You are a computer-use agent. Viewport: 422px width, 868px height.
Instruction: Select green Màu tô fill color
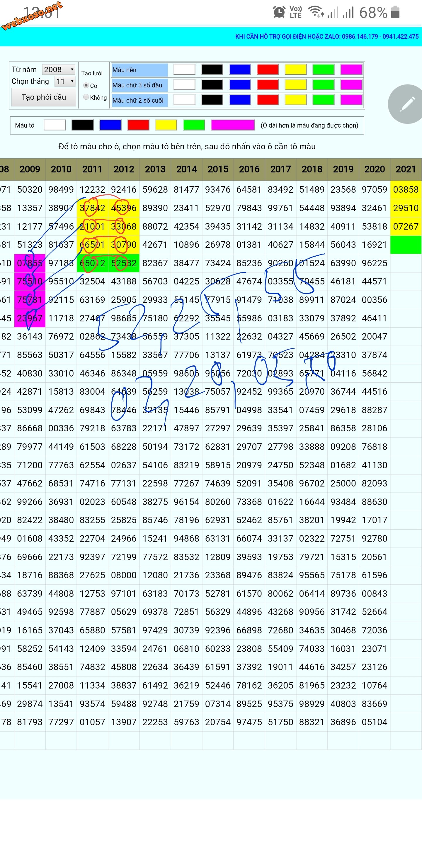click(194, 125)
